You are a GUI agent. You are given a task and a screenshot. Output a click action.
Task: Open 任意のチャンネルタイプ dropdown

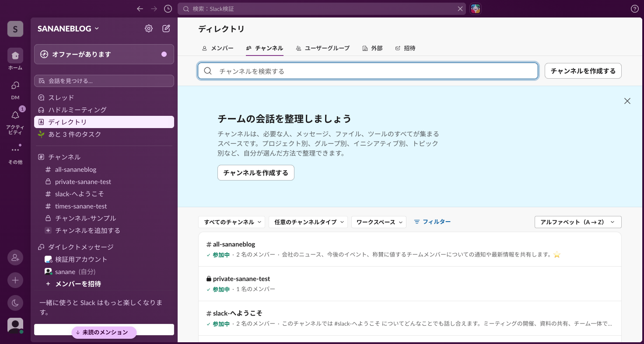(308, 222)
